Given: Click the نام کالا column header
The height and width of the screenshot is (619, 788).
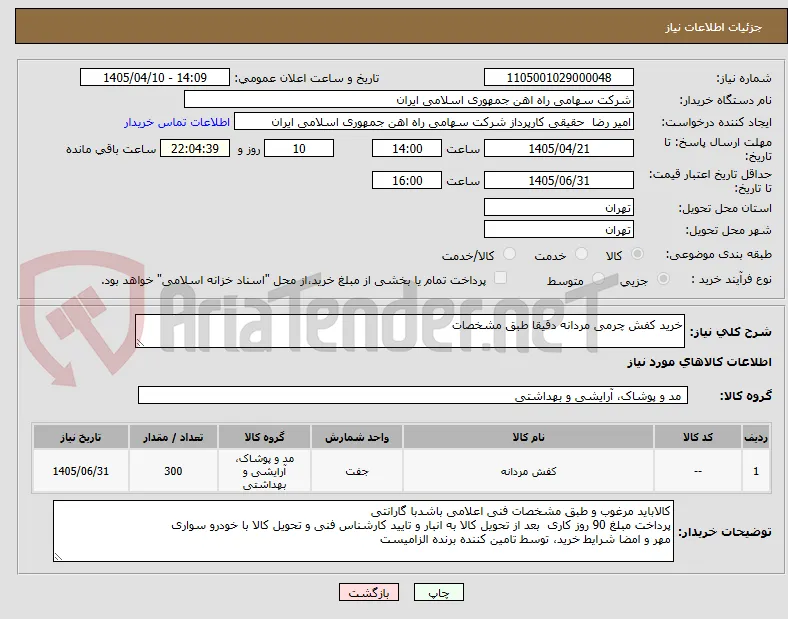Looking at the screenshot, I should [528, 437].
